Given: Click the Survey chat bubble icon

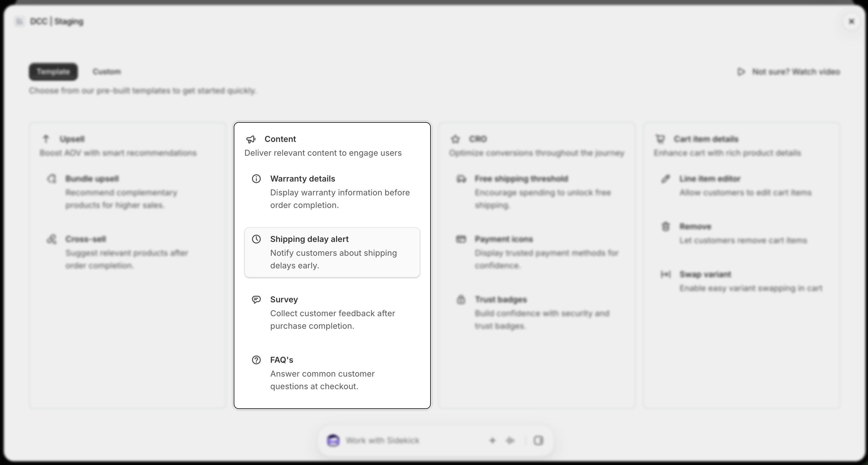Looking at the screenshot, I should (x=256, y=299).
